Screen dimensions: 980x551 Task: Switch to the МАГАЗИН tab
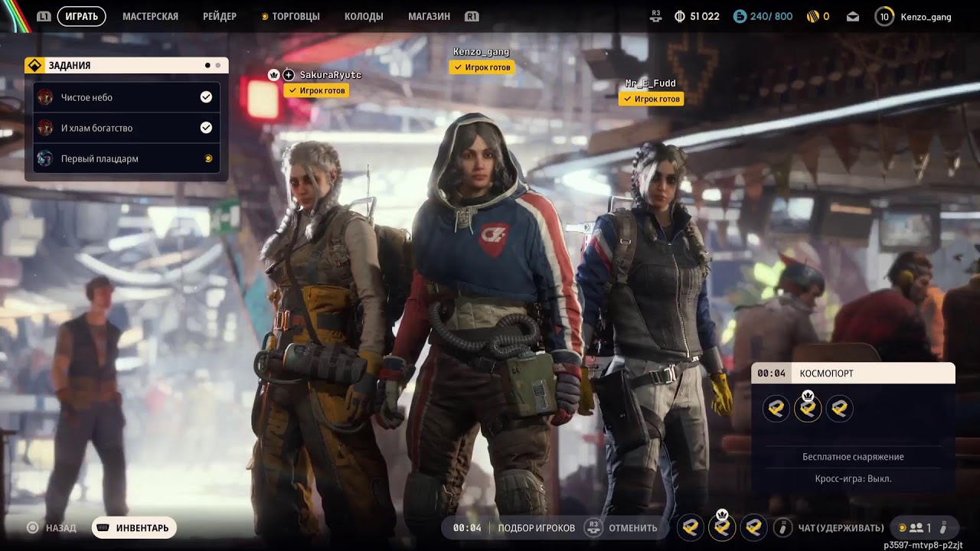tap(429, 16)
